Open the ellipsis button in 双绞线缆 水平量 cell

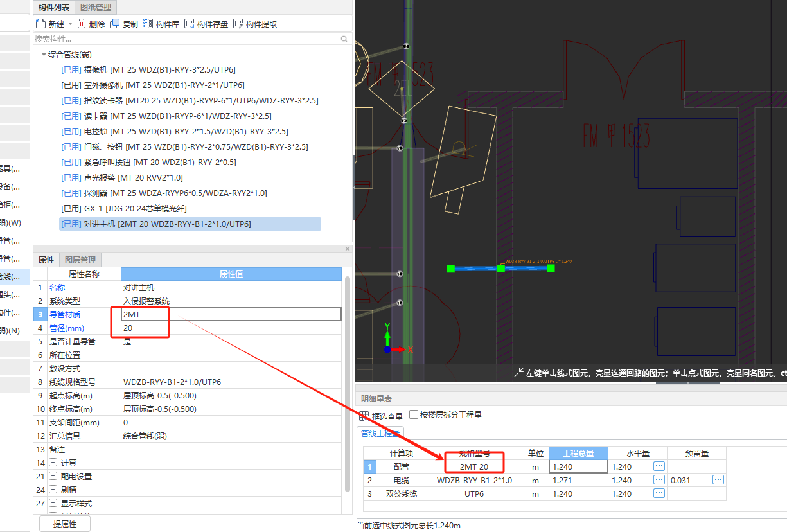[659, 493]
